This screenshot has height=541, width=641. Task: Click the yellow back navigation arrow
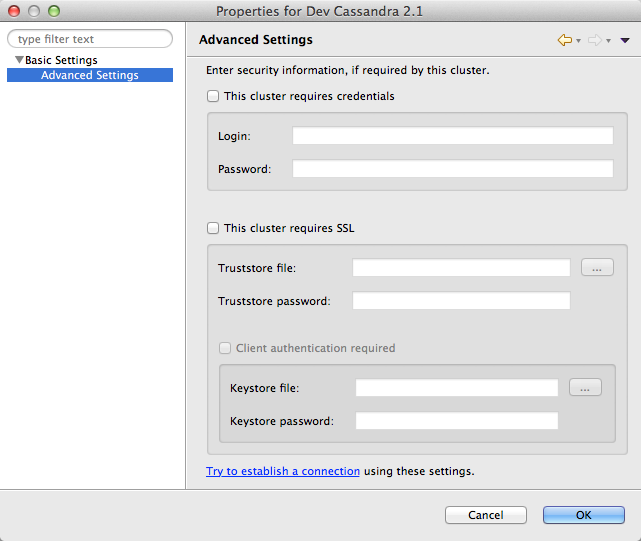pyautogui.click(x=565, y=40)
